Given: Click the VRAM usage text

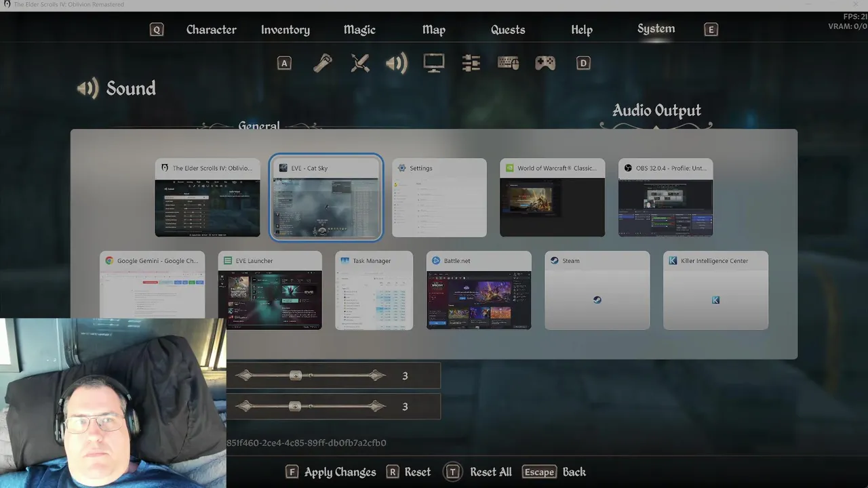Looking at the screenshot, I should point(848,26).
